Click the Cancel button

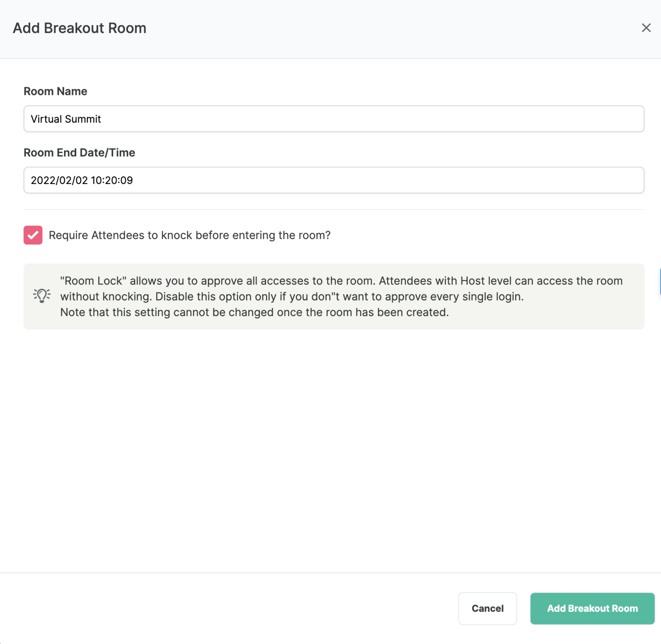[x=487, y=608]
